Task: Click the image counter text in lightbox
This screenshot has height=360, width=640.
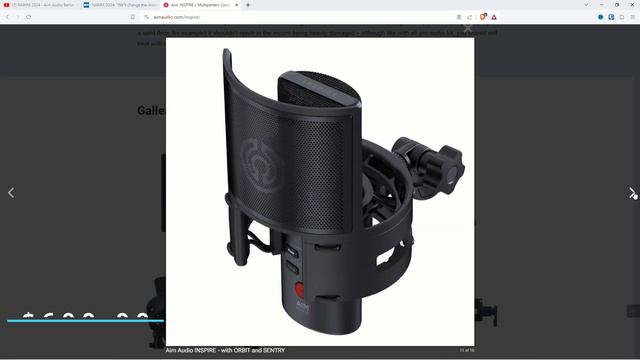Action: pyautogui.click(x=467, y=350)
